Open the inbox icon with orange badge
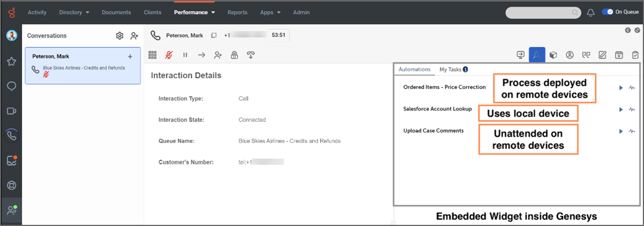This screenshot has height=226, width=644. coord(11,160)
